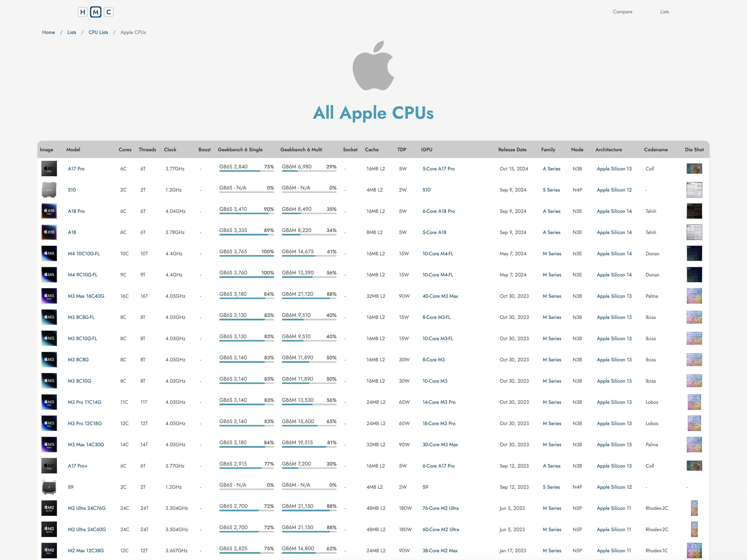Screen dimensions: 747x560
Task: Sort by Family column header
Action: (548, 150)
